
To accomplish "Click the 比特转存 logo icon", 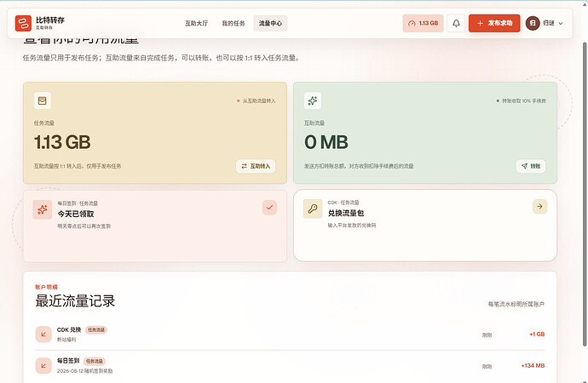I will point(23,23).
